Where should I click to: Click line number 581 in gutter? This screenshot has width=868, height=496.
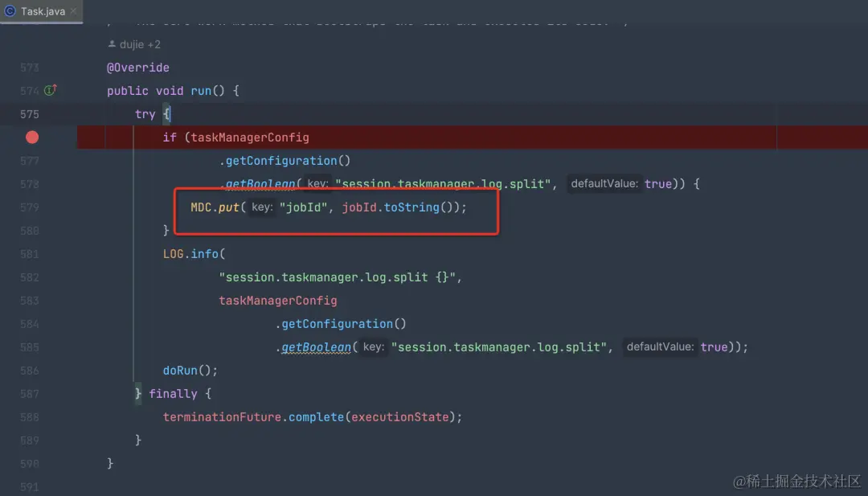point(30,254)
